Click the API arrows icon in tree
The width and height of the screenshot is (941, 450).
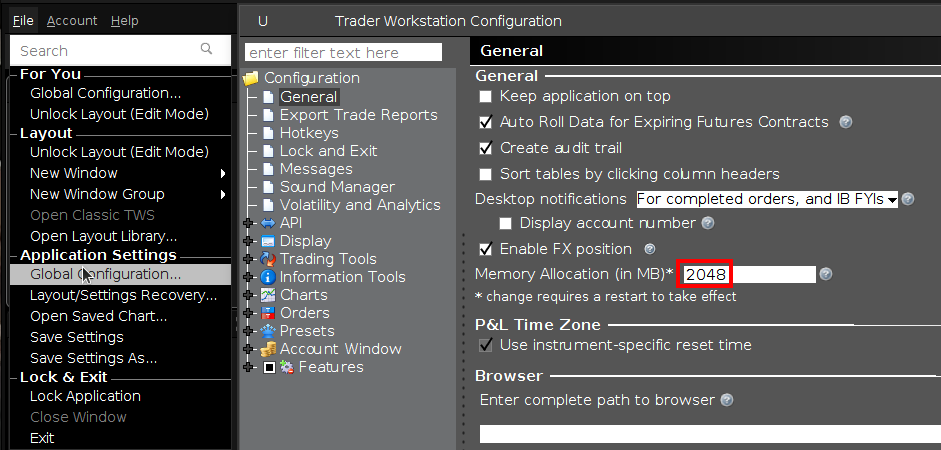pos(268,223)
